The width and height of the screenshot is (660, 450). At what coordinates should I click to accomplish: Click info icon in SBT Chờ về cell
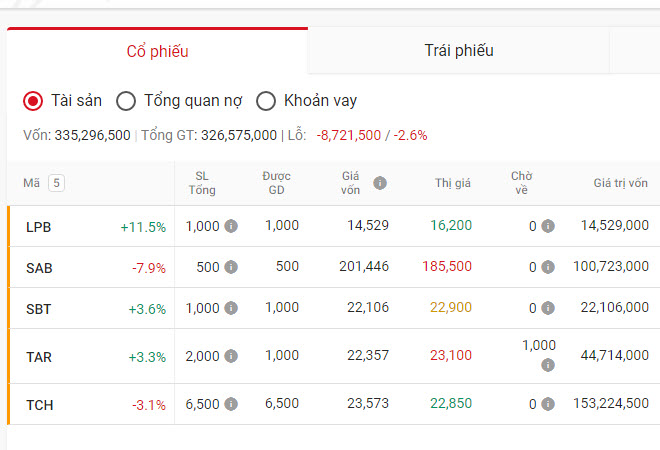pyautogui.click(x=548, y=308)
